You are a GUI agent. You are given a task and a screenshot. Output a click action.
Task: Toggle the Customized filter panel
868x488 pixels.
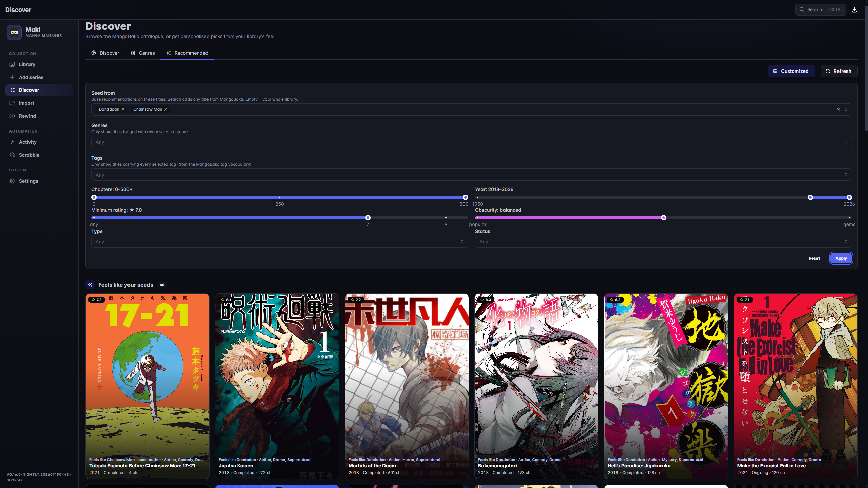click(791, 71)
